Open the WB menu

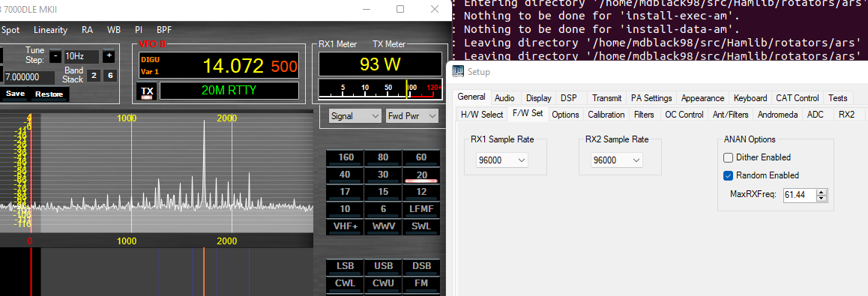[113, 30]
